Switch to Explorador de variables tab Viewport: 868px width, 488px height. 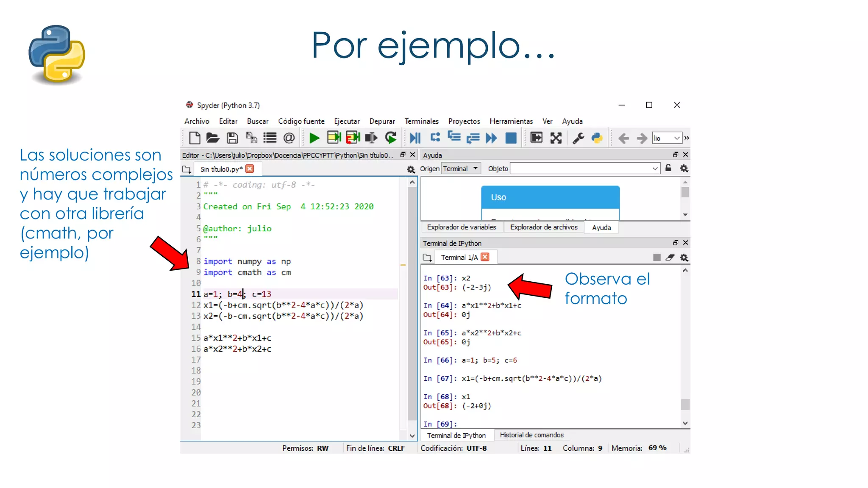point(461,227)
